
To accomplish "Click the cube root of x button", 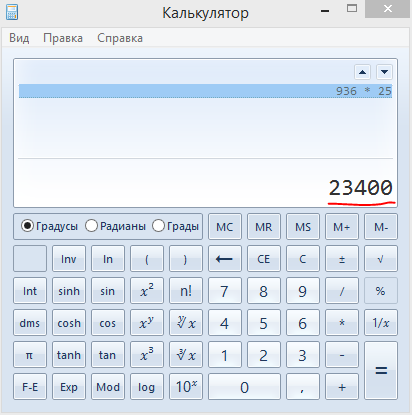I will [x=186, y=355].
